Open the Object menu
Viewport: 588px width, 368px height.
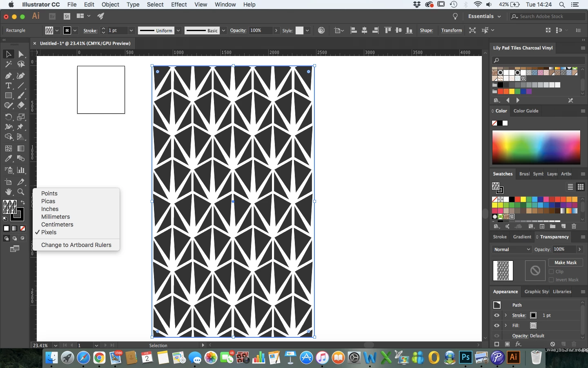pyautogui.click(x=110, y=4)
